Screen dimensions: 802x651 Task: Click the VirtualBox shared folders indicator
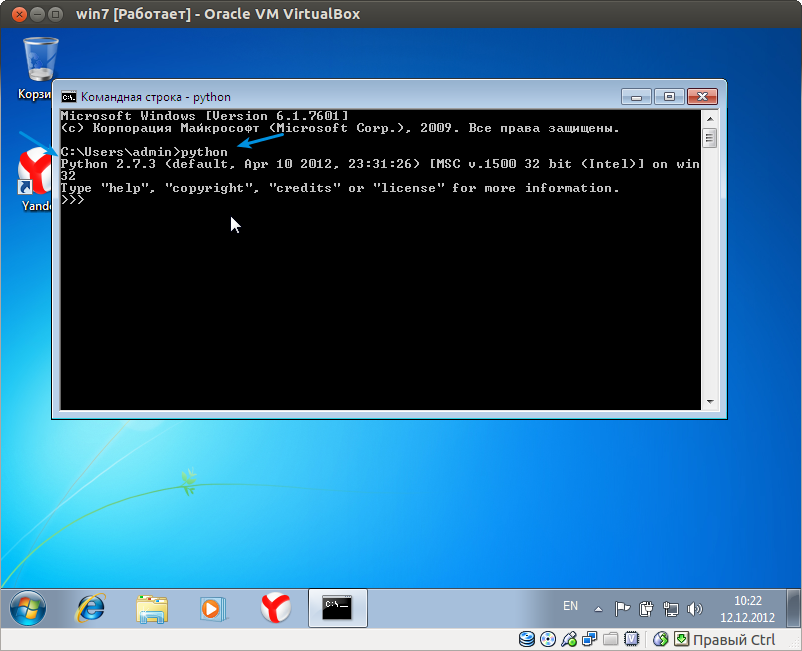point(611,639)
